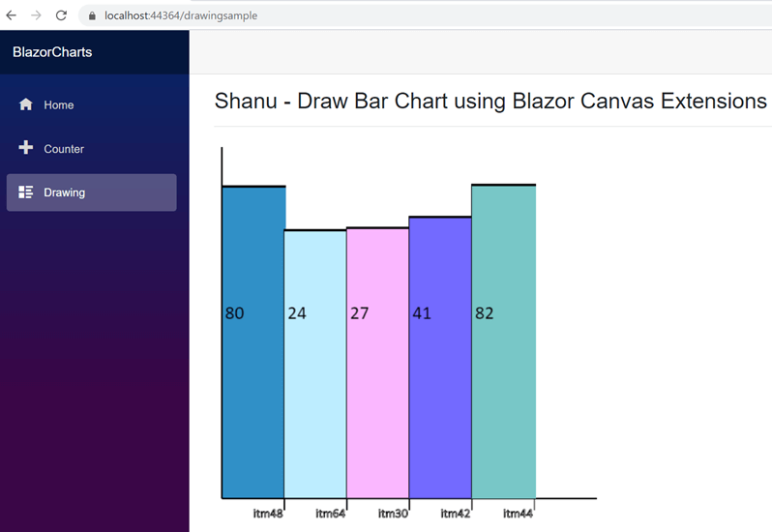Click the itm44 axis label
772x532 pixels.
coord(518,514)
